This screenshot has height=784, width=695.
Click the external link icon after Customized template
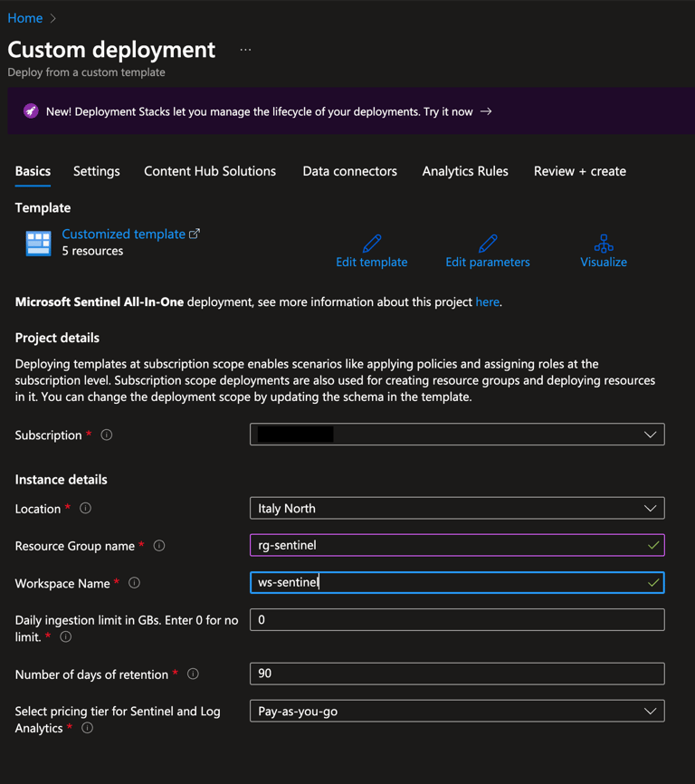195,234
